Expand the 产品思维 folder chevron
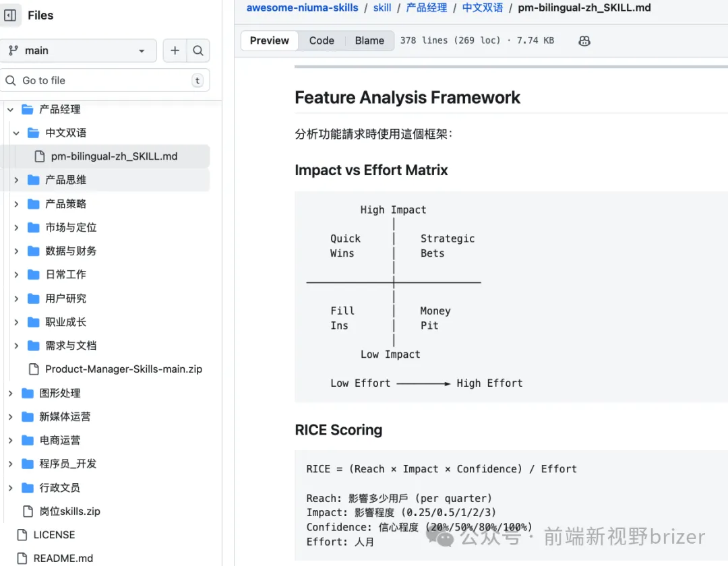 [16, 180]
